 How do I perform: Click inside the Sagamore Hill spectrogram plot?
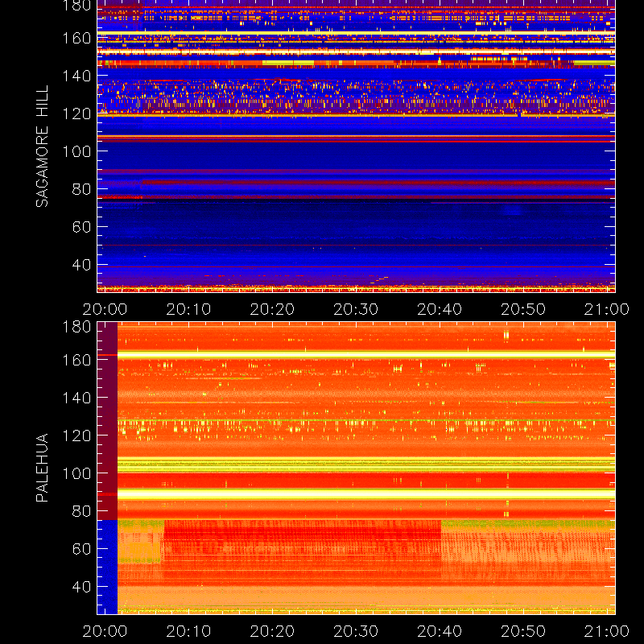click(x=356, y=147)
